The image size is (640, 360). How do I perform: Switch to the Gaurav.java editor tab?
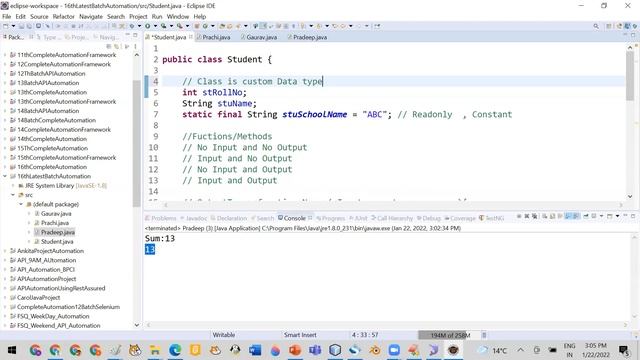pos(259,37)
